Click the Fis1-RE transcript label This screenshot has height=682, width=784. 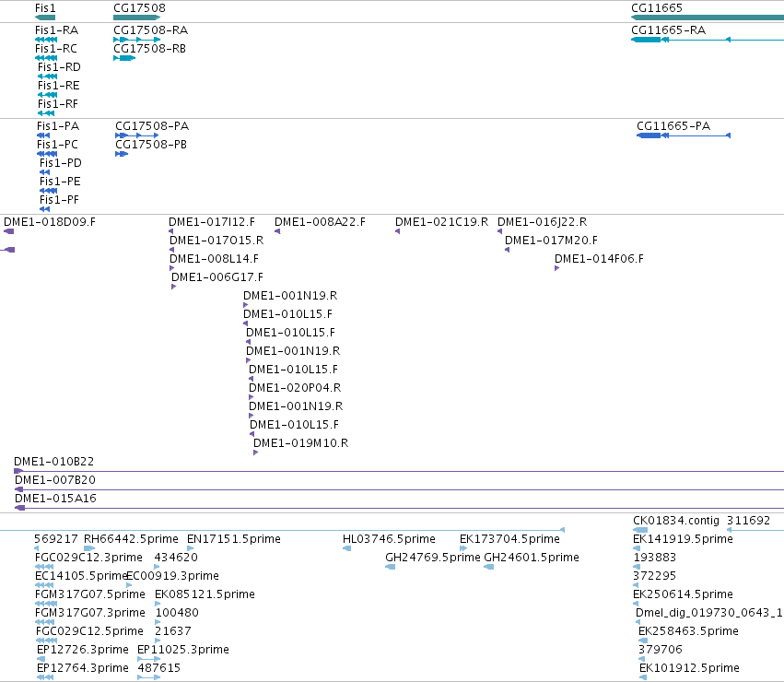[x=58, y=86]
